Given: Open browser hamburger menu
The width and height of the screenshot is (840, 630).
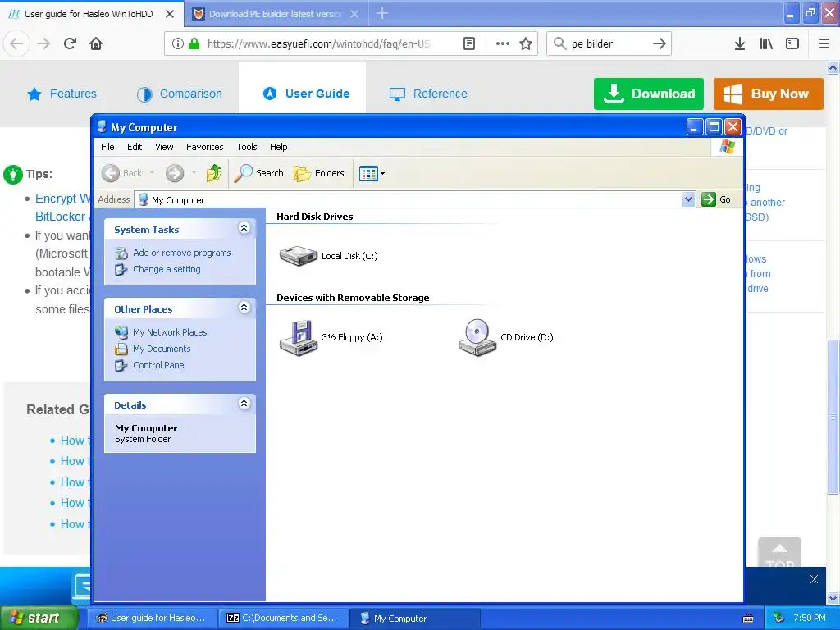Looking at the screenshot, I should point(824,44).
